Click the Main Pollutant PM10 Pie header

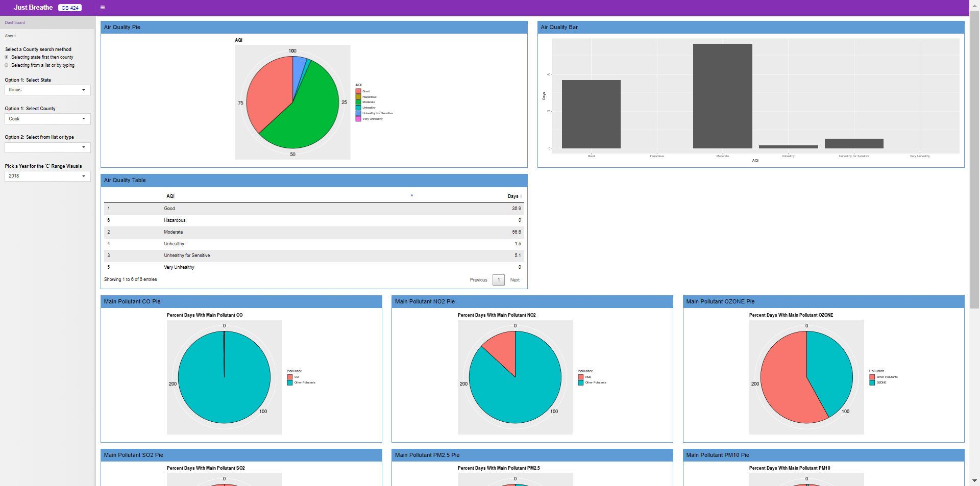(x=824, y=455)
